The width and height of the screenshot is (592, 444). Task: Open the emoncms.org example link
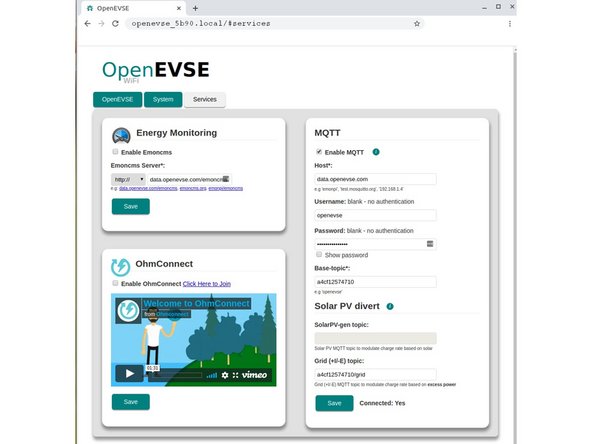click(x=193, y=188)
